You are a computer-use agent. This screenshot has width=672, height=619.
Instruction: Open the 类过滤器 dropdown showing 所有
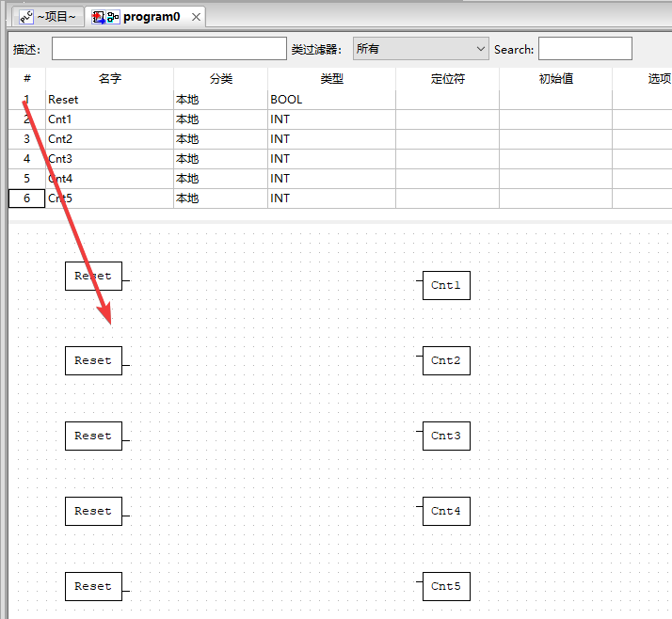point(421,49)
